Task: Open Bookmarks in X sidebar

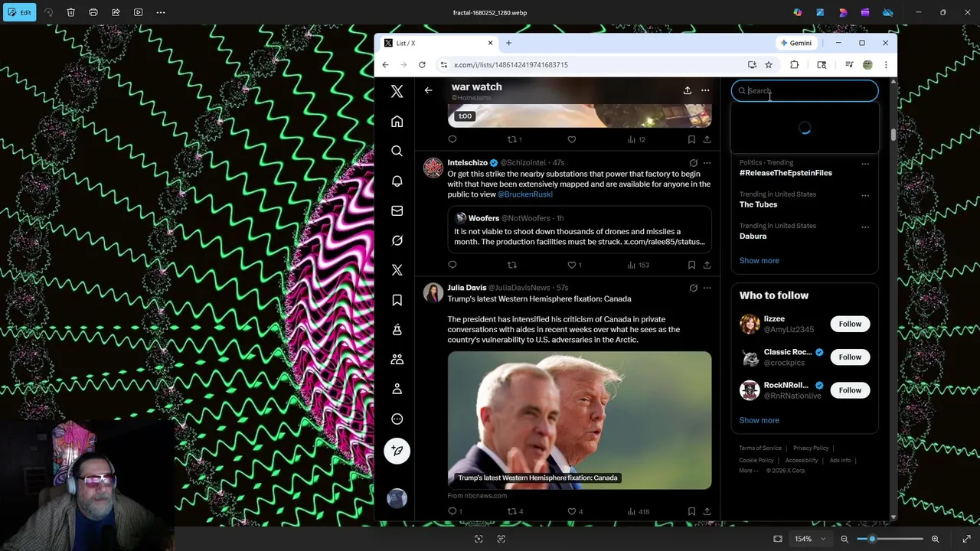Action: [x=397, y=300]
